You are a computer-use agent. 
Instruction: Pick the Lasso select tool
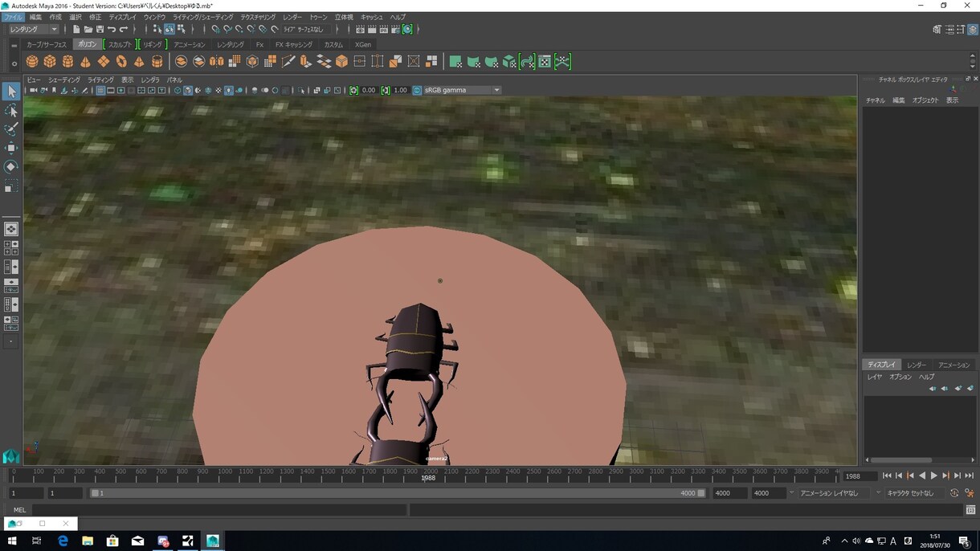tap(11, 111)
